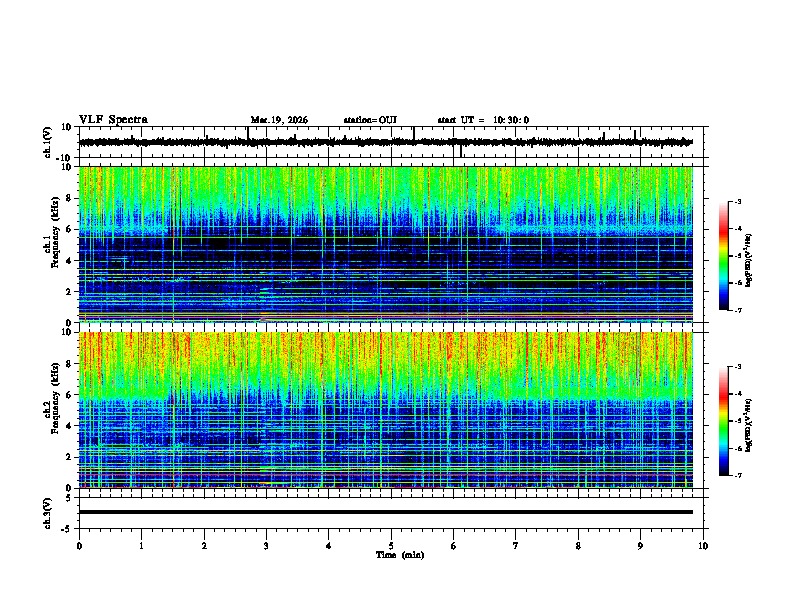792x612 pixels.
Task: Click the 'ch.3(V)' axis label
Action: tap(48, 514)
